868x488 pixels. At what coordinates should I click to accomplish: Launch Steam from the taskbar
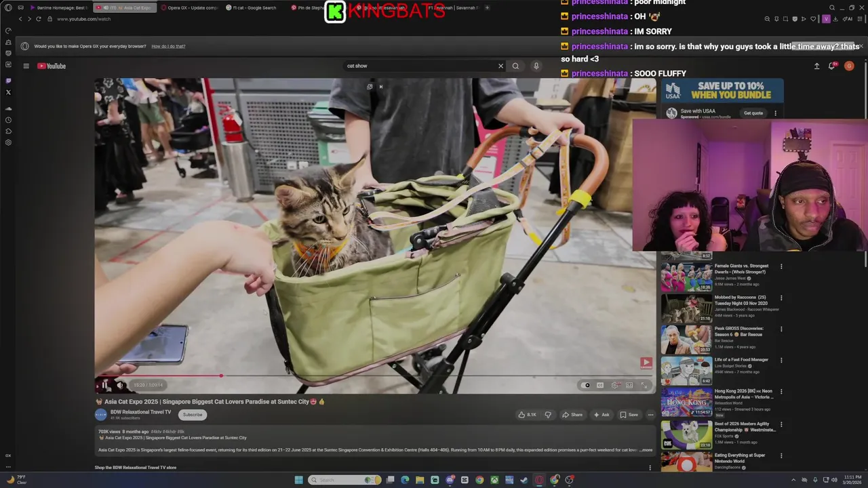524,480
